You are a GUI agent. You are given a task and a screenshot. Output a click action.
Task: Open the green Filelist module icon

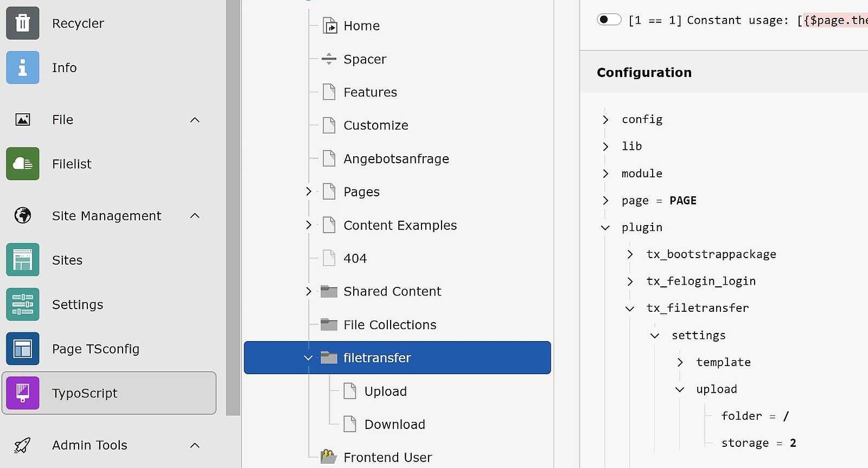[x=23, y=164]
